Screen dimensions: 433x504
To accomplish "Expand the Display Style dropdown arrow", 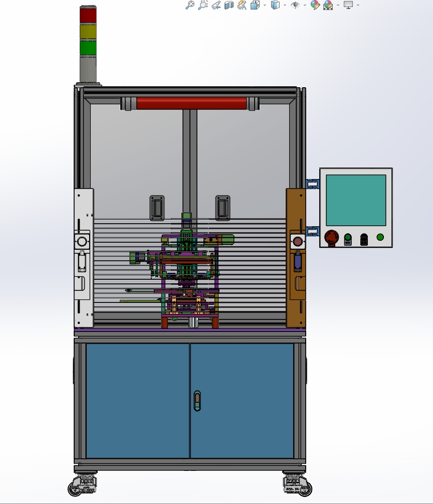I will pyautogui.click(x=285, y=5).
